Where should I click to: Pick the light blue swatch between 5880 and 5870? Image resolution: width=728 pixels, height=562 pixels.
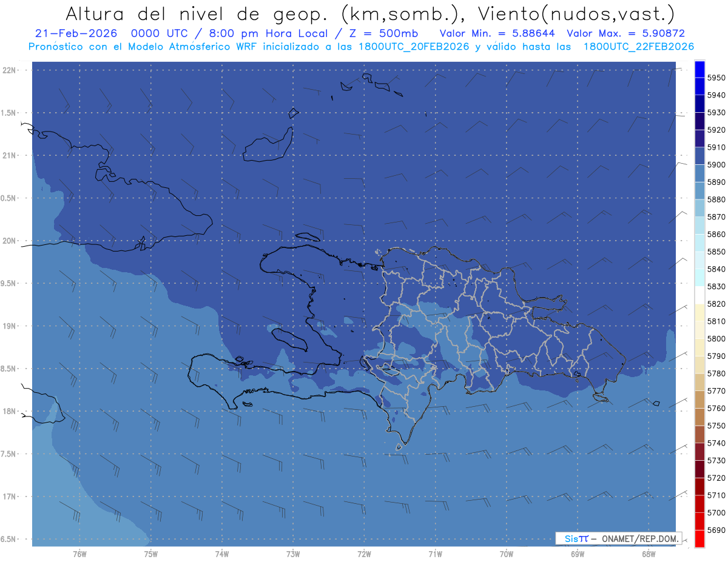[x=699, y=208]
